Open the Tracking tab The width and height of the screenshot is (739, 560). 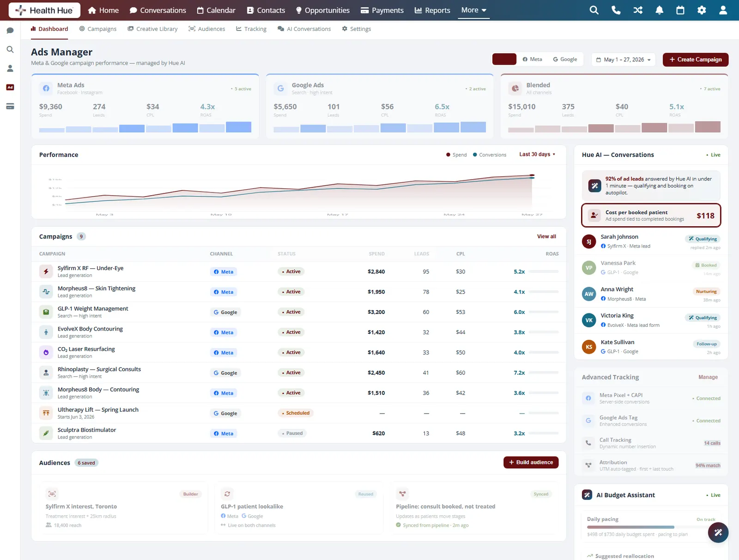[251, 29]
